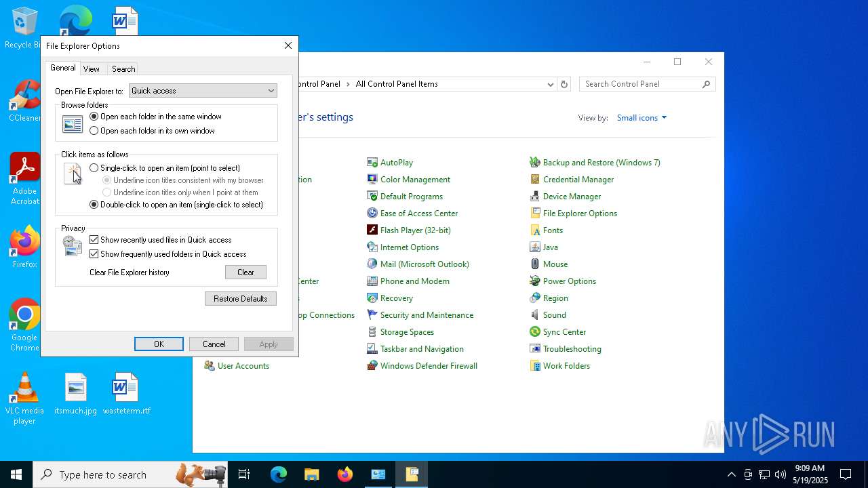
Task: Launch Microsoft Edge from taskbar
Action: tap(279, 474)
